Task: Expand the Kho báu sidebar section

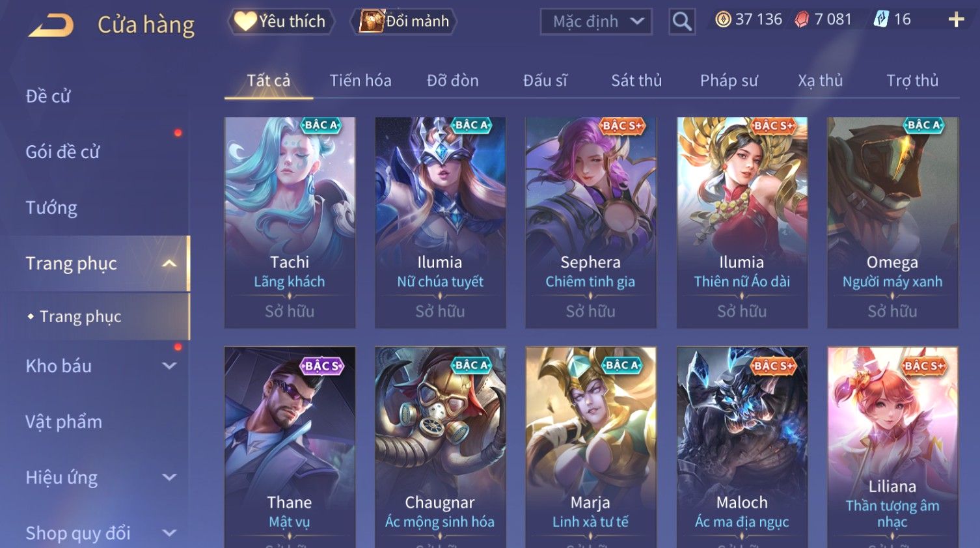Action: (169, 366)
